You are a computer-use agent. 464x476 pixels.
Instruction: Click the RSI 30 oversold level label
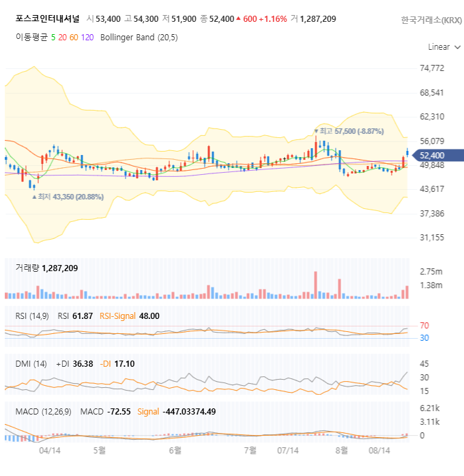(x=424, y=338)
